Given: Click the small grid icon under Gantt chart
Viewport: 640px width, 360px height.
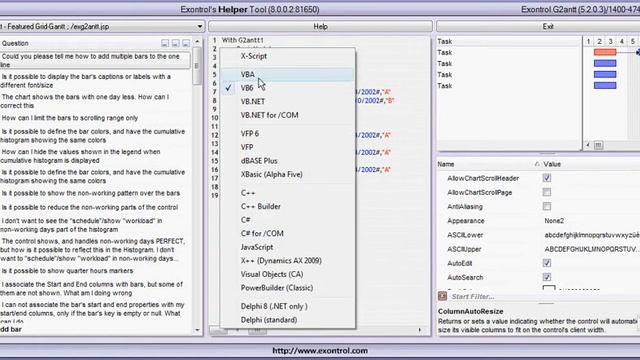Looking at the screenshot, I should pos(598,145).
